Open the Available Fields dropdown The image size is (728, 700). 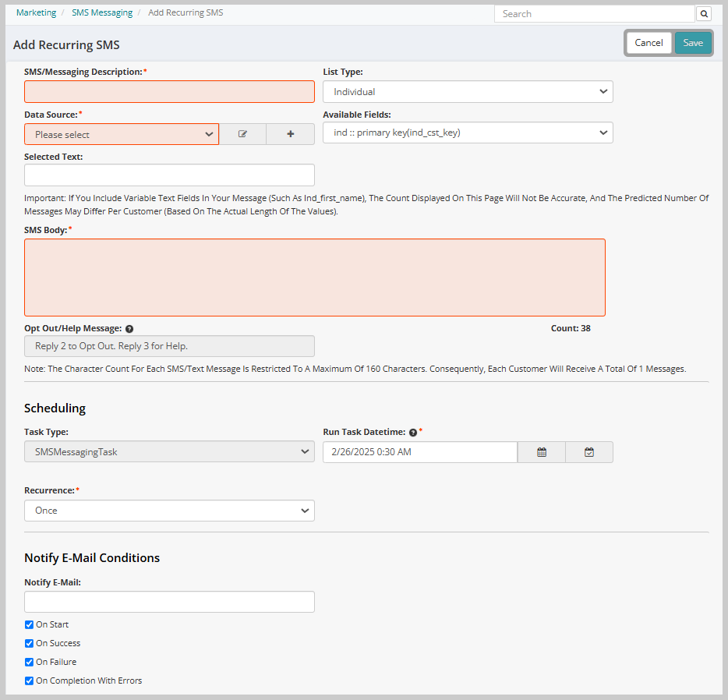(468, 133)
